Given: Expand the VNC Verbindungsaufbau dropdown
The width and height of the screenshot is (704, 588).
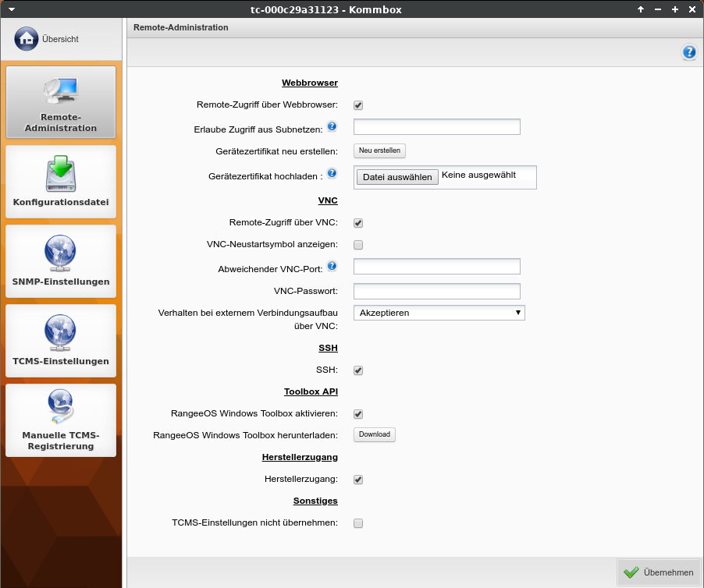Looking at the screenshot, I should coord(439,313).
